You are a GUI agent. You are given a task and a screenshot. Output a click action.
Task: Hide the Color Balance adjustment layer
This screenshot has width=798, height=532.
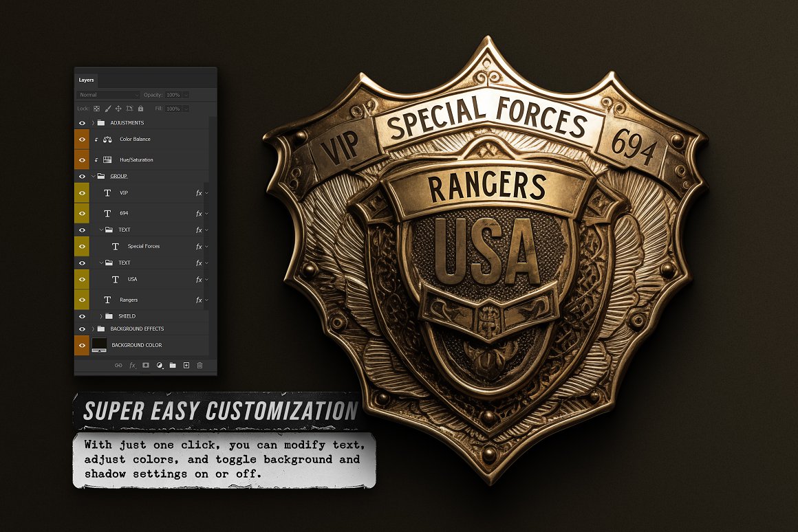click(x=82, y=140)
